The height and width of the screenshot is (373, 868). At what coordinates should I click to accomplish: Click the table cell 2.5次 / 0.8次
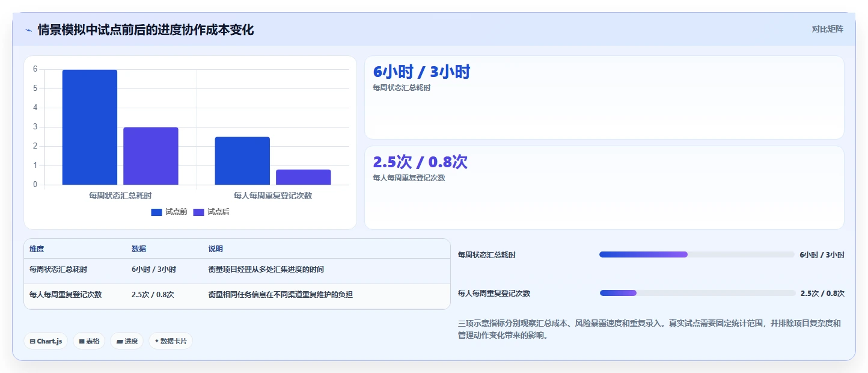[x=153, y=295]
